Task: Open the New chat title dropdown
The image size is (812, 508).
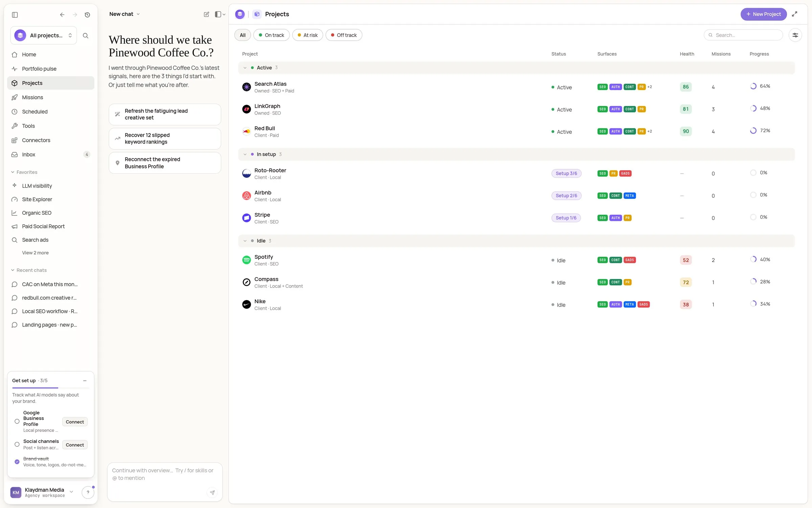Action: [125, 14]
